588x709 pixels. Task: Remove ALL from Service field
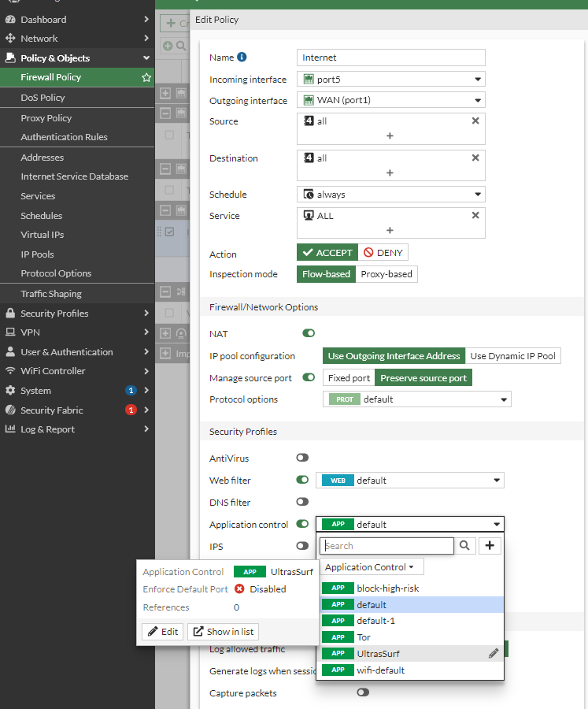pyautogui.click(x=475, y=216)
